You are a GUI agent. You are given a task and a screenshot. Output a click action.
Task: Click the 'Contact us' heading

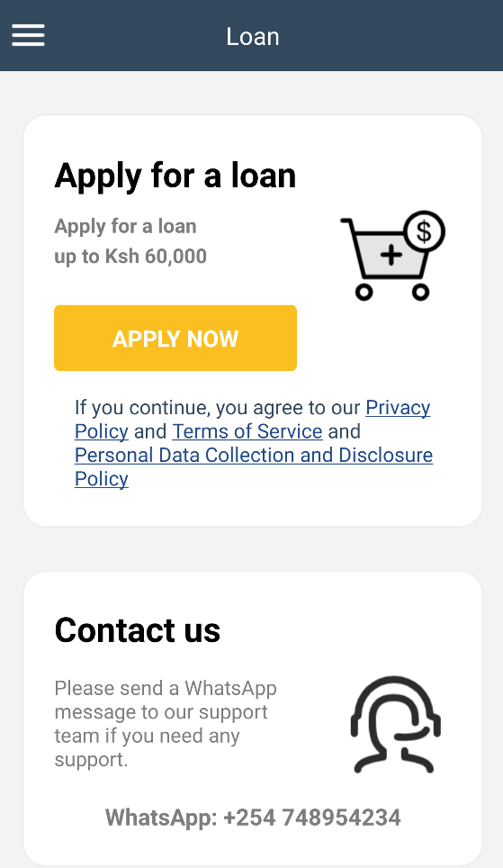point(138,630)
